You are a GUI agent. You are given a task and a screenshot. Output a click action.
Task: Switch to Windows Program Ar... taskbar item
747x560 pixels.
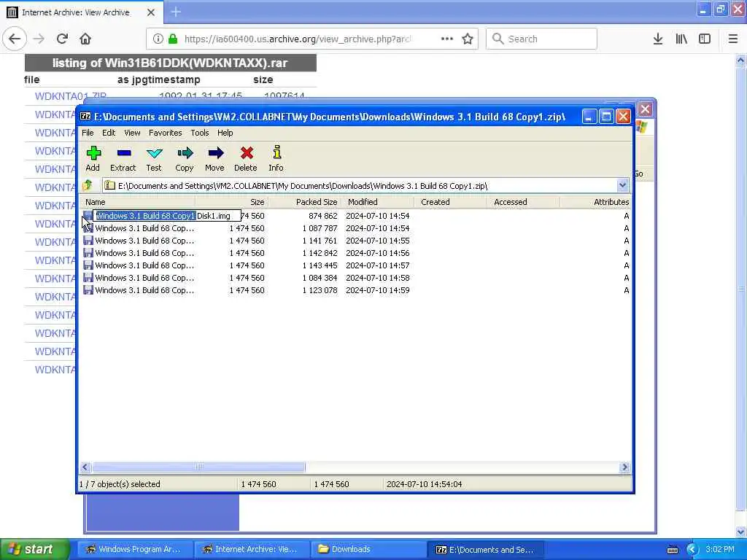[135, 550]
